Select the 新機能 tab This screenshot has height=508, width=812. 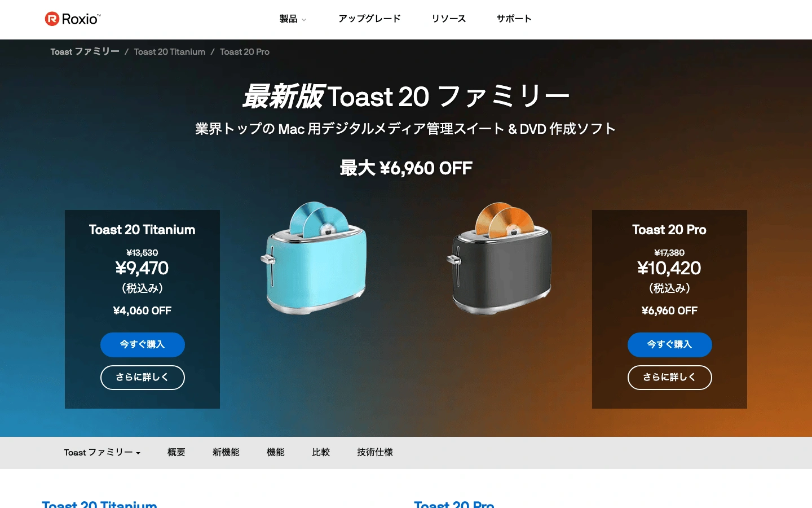click(x=226, y=452)
